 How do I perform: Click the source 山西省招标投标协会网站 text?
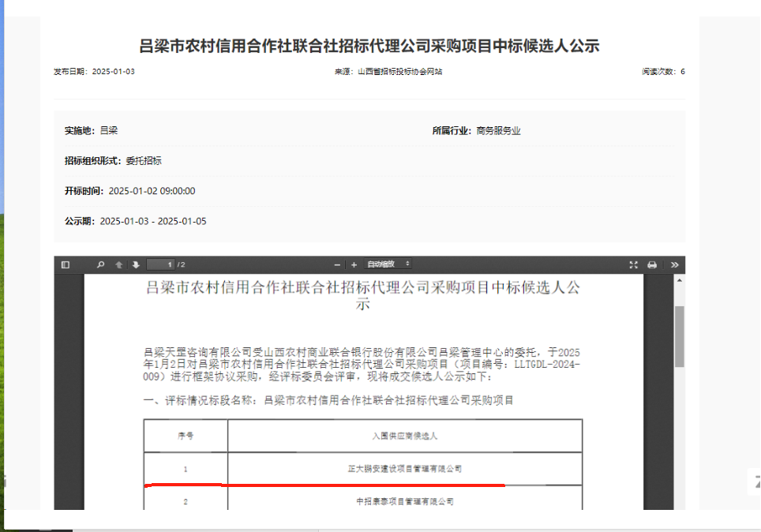(x=399, y=72)
